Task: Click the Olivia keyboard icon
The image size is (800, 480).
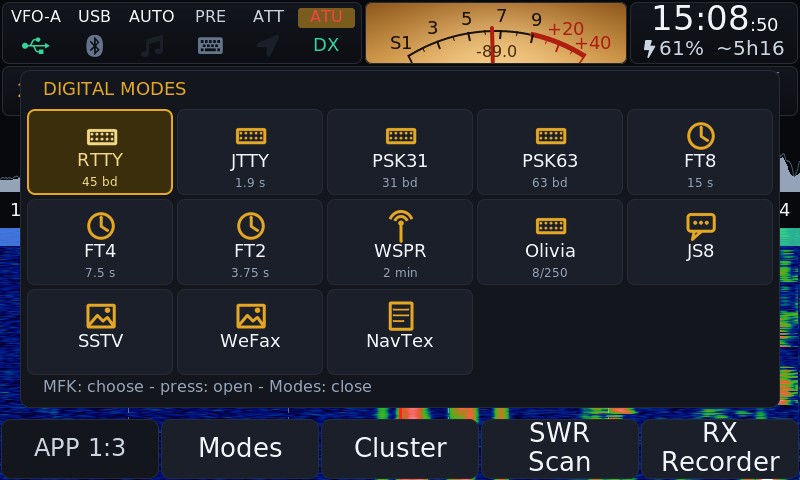Action: point(551,226)
